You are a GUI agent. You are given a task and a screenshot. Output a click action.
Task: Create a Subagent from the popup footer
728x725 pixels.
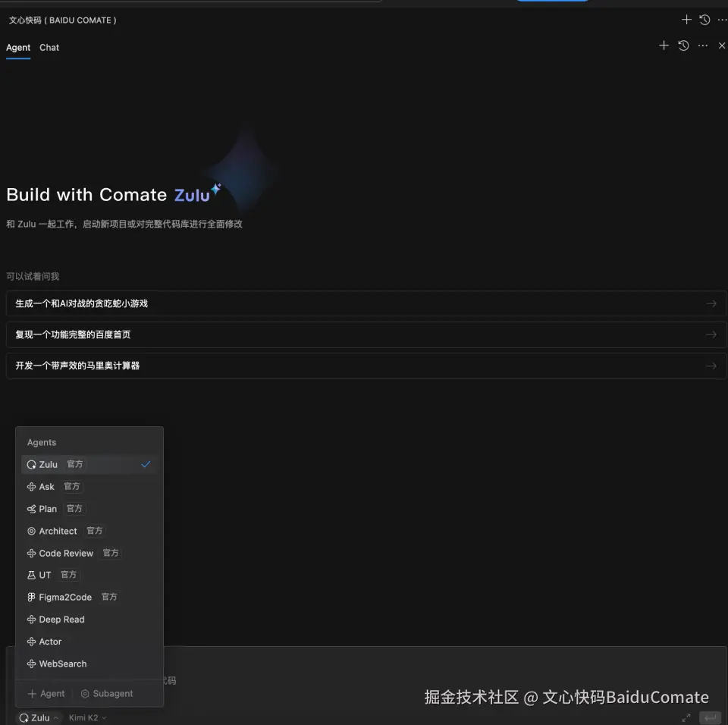tap(107, 694)
